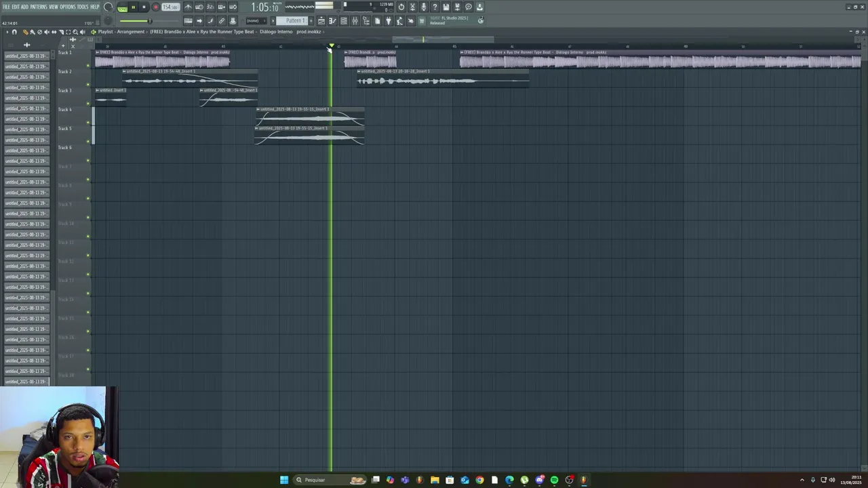Click the audio editor scissors icon
The height and width of the screenshot is (488, 868).
(412, 7)
